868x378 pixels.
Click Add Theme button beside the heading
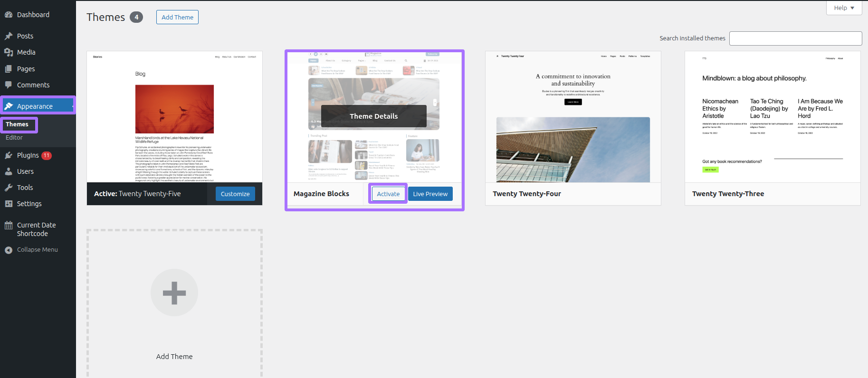pyautogui.click(x=177, y=17)
